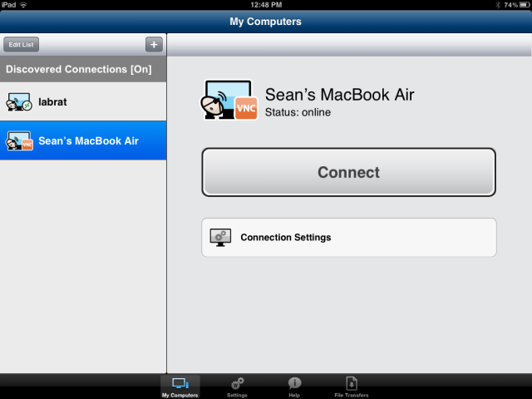Image resolution: width=532 pixels, height=399 pixels.
Task: Select the labrat computer row
Action: (x=83, y=101)
